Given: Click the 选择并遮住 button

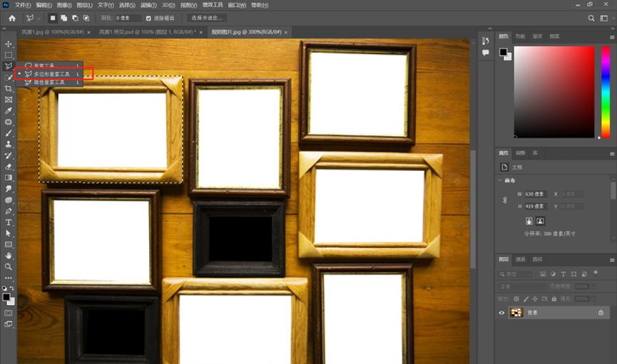Looking at the screenshot, I should 207,18.
